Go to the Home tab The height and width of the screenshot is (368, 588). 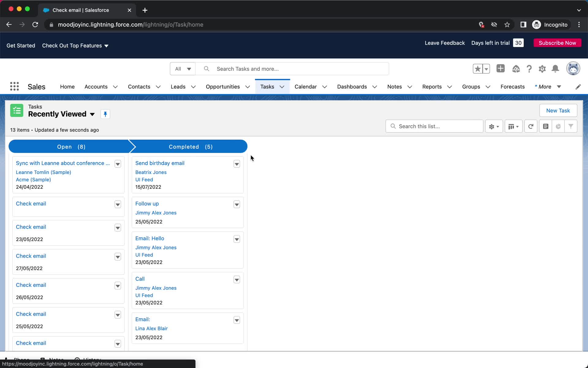(67, 87)
